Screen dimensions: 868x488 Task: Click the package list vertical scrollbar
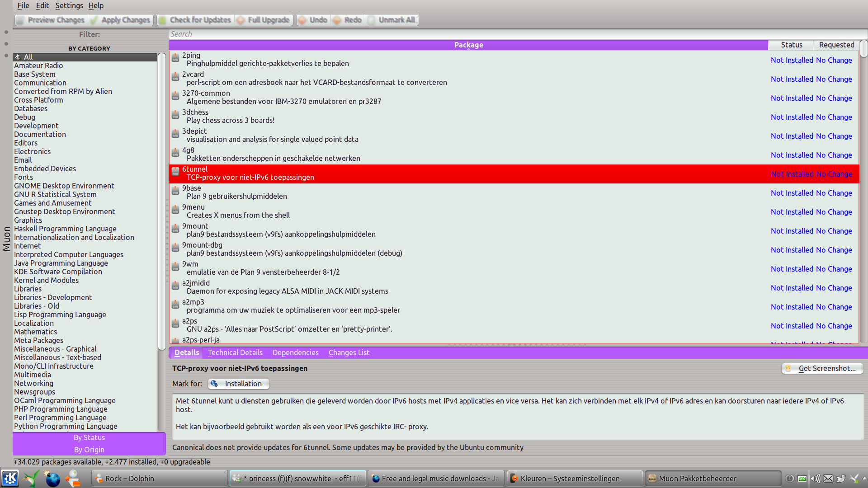pos(863,192)
